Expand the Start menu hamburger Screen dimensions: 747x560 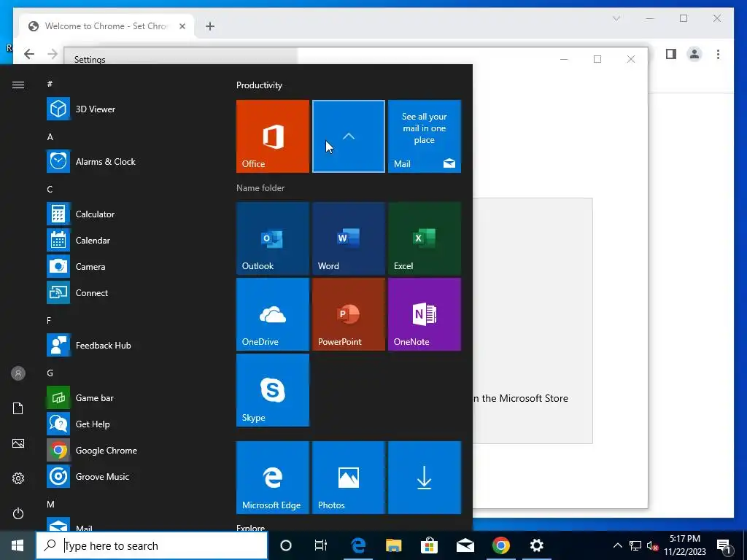coord(18,85)
